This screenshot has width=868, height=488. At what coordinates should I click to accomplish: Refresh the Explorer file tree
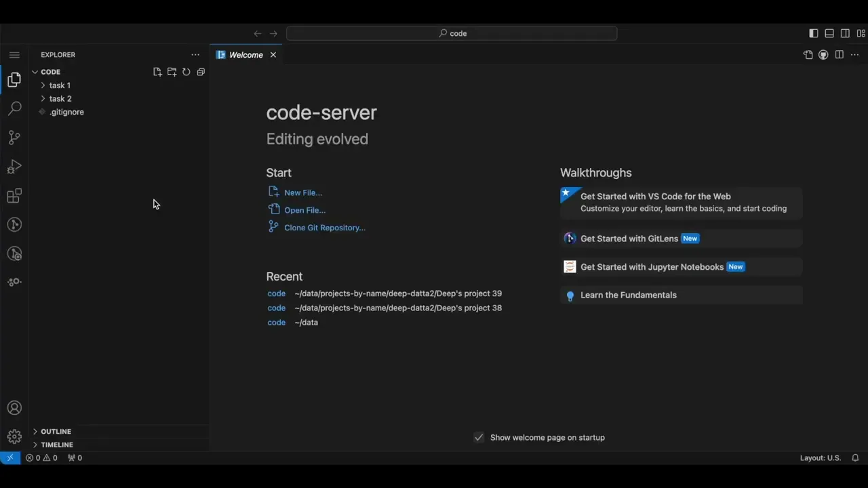pyautogui.click(x=186, y=72)
